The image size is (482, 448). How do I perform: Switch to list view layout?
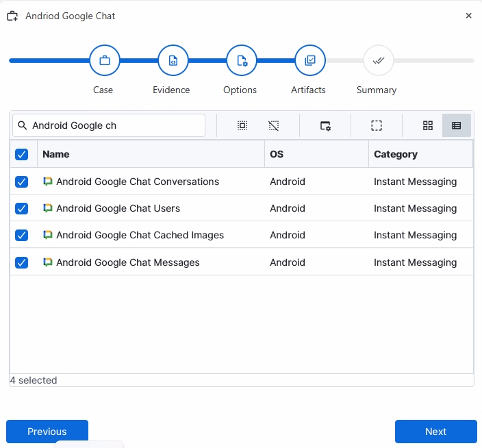click(457, 125)
